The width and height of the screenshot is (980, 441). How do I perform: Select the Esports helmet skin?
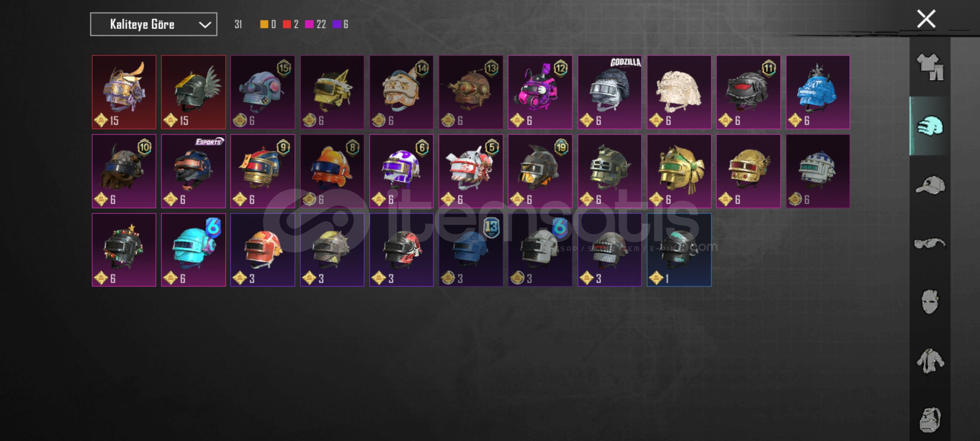(x=193, y=171)
